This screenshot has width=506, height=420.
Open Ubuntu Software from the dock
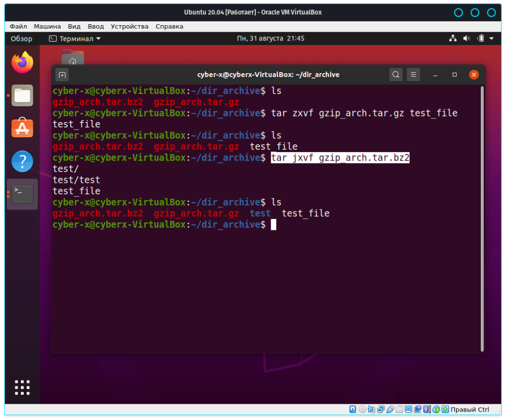pyautogui.click(x=22, y=128)
